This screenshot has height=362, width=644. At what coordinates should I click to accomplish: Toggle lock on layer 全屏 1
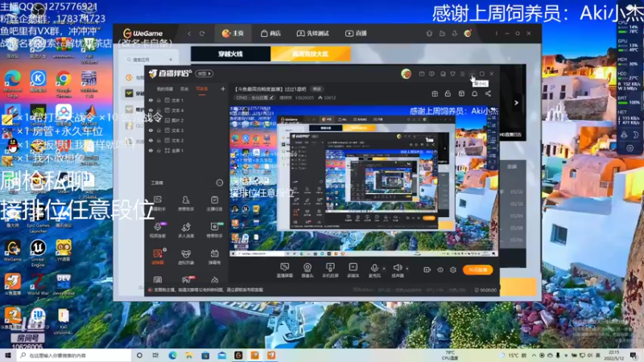pyautogui.click(x=159, y=150)
